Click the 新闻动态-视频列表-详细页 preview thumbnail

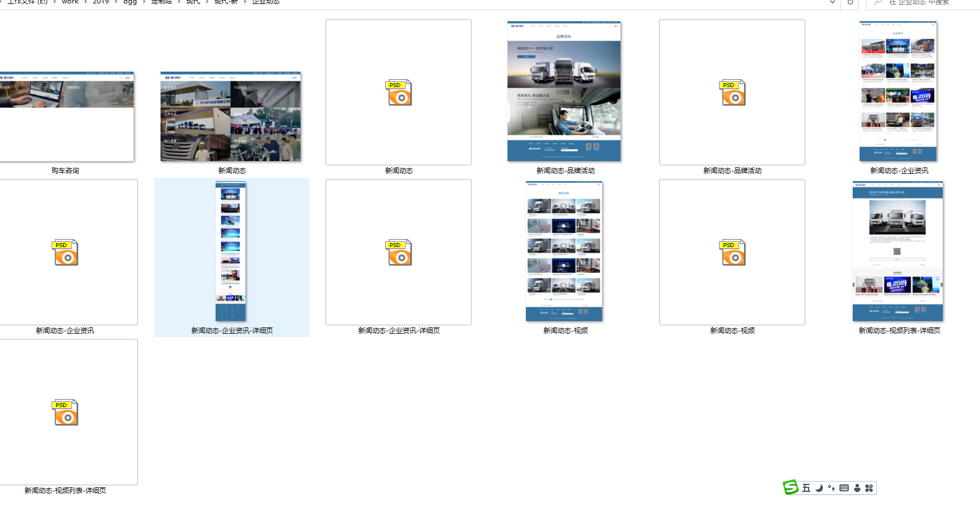[x=897, y=251]
